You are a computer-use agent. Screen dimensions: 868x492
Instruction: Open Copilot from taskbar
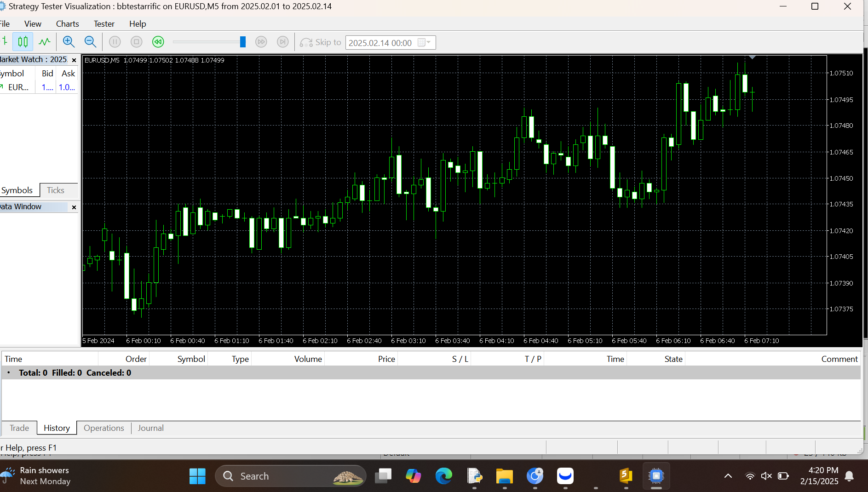(413, 476)
